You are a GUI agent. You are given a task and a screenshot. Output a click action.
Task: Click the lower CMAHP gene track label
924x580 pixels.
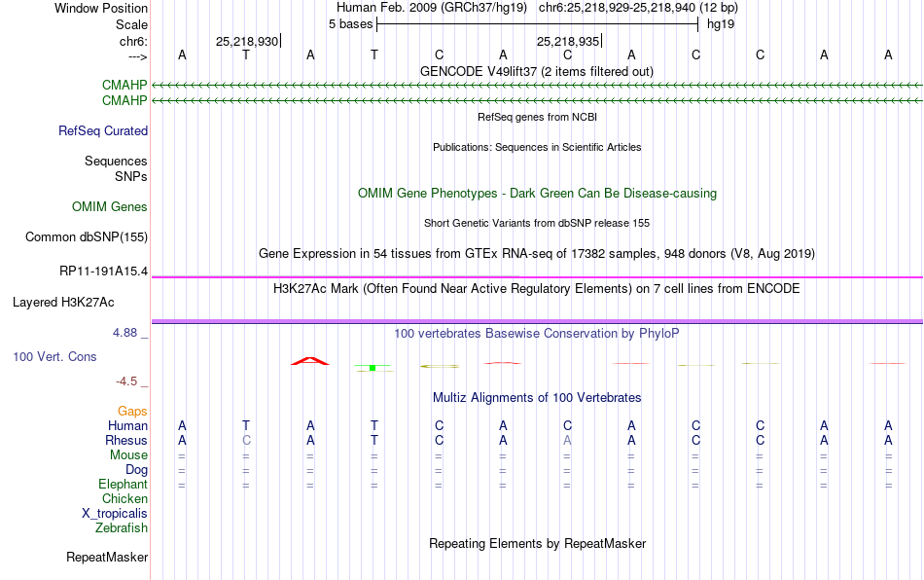pyautogui.click(x=124, y=101)
